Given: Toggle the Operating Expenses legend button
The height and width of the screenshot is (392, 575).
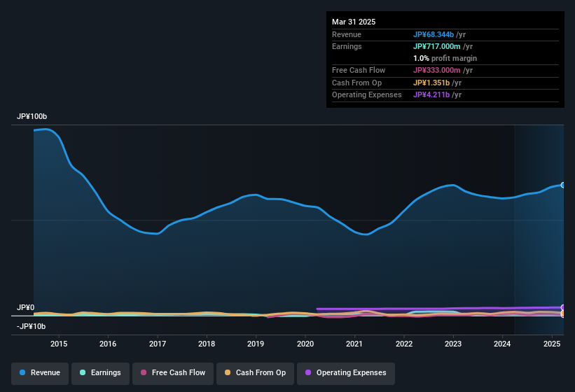Looking at the screenshot, I should (x=346, y=373).
